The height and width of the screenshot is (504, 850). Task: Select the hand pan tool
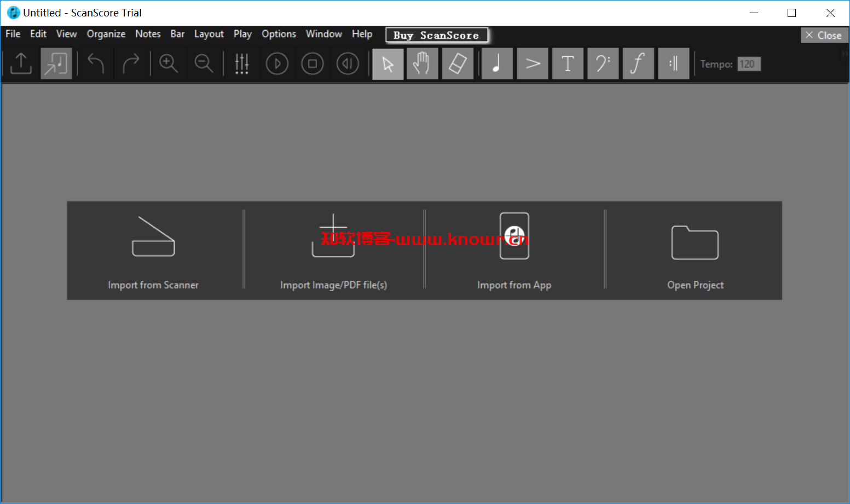coord(423,64)
